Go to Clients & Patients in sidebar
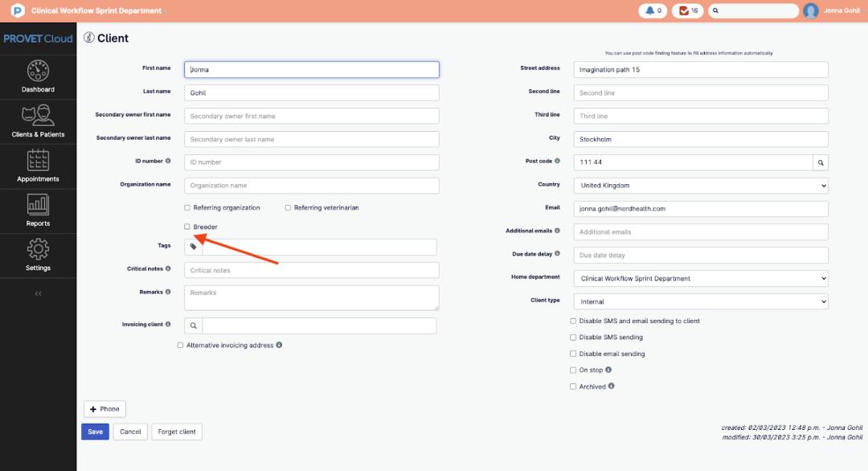The width and height of the screenshot is (868, 471). [38, 122]
